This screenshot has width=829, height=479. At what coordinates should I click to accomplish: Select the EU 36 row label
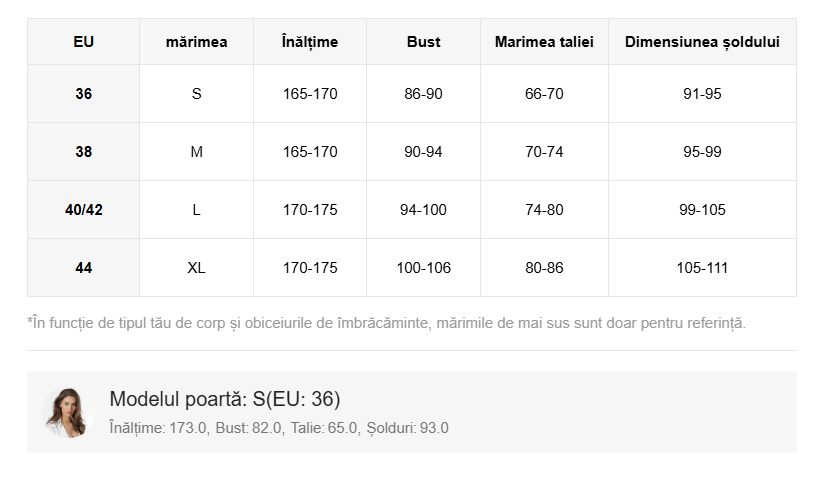83,94
